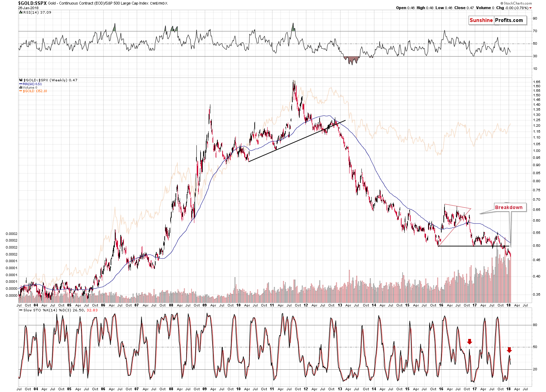The width and height of the screenshot is (546, 392).
Task: Click the $GOLD:$SPX (Weekly) 0.47 legend
Action: coord(51,80)
